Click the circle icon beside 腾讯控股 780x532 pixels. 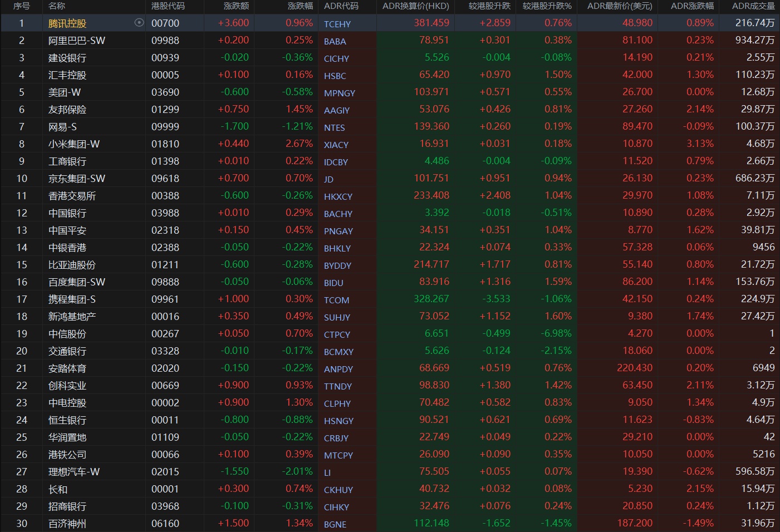(x=139, y=23)
